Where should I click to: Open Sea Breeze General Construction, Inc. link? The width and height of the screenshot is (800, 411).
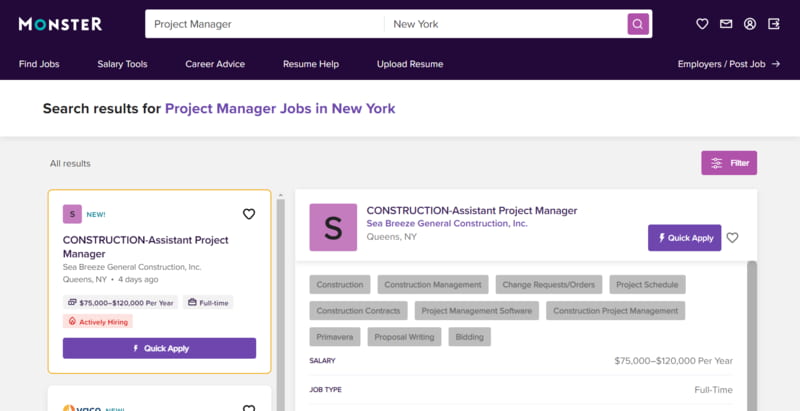[x=447, y=223]
